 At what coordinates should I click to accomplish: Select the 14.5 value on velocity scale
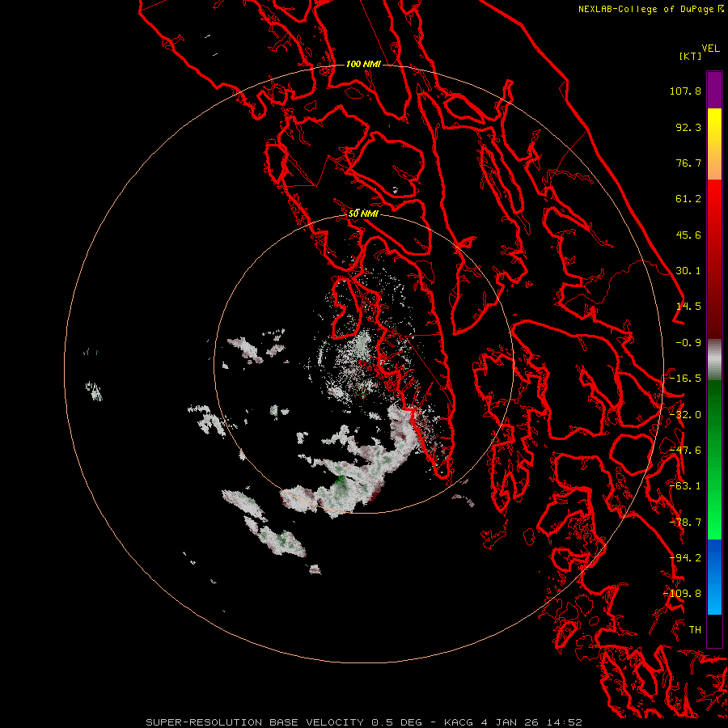(x=688, y=307)
